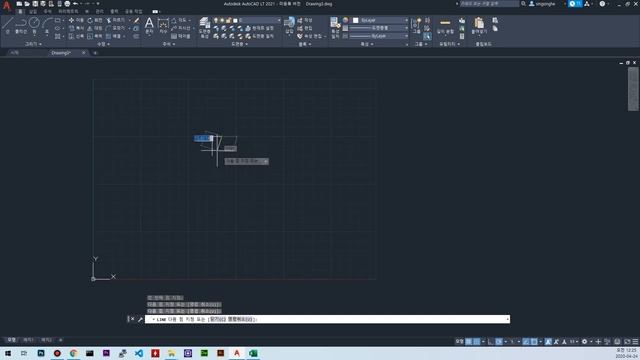The image size is (640, 360).
Task: Open the lineweight dropdown in the Properties panel
Action: tap(378, 28)
